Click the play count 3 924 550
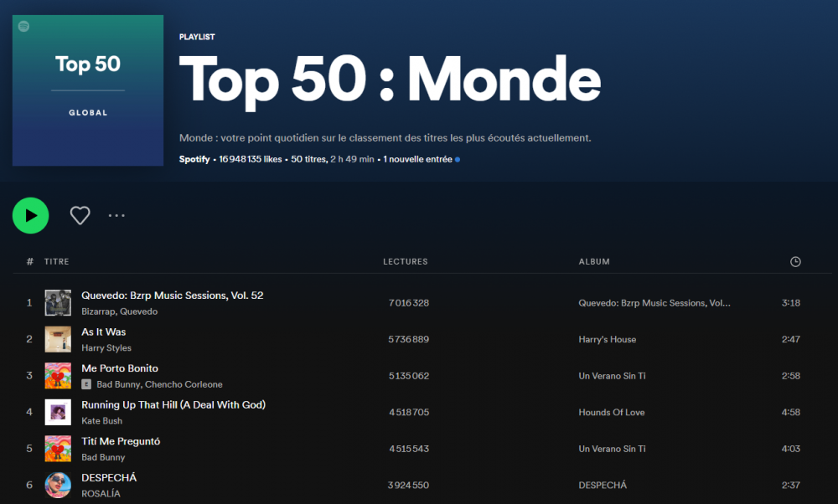Viewport: 838px width, 504px height. coord(408,486)
